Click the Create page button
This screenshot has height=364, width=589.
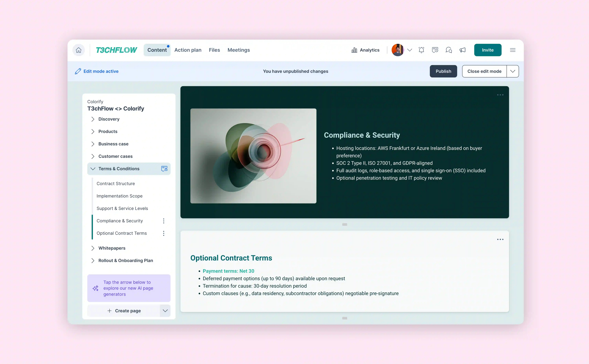point(124,311)
